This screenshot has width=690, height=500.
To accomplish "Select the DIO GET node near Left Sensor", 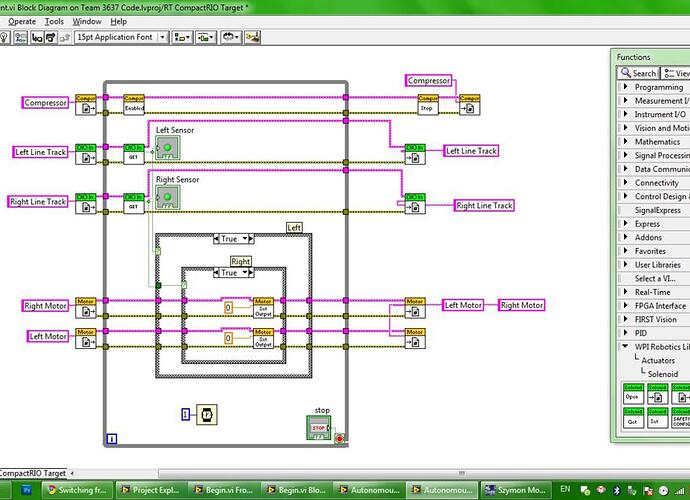I will 134,154.
